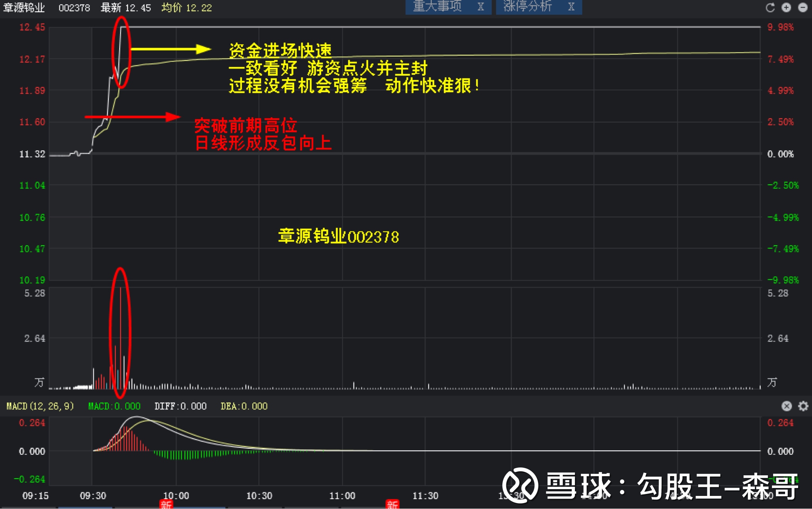
Task: Click the 7.49% right axis label
Action: [780, 59]
